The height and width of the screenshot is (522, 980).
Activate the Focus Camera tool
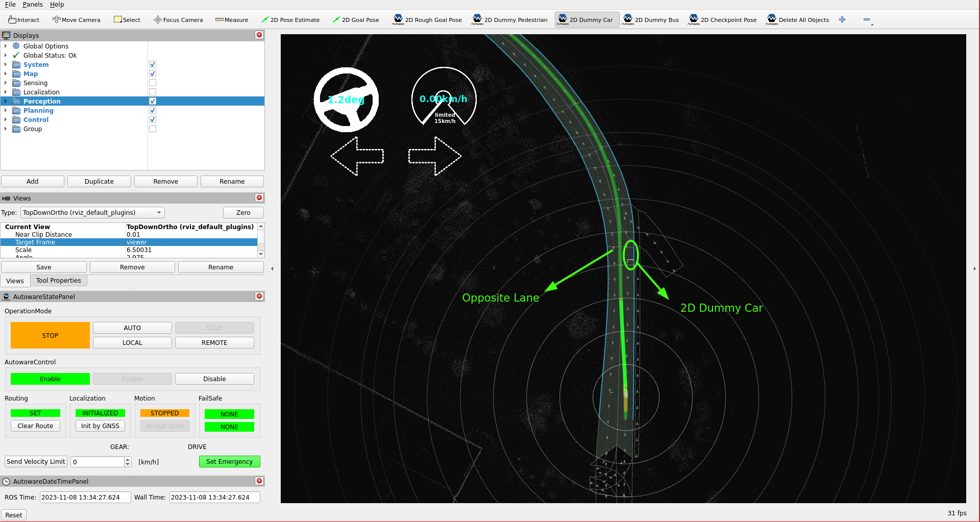point(178,20)
